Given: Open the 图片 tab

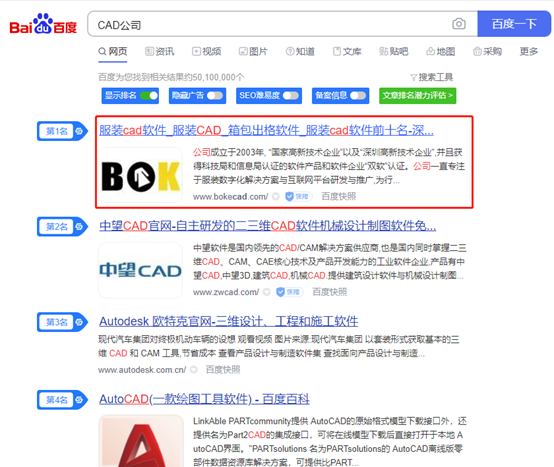Looking at the screenshot, I should click(253, 52).
